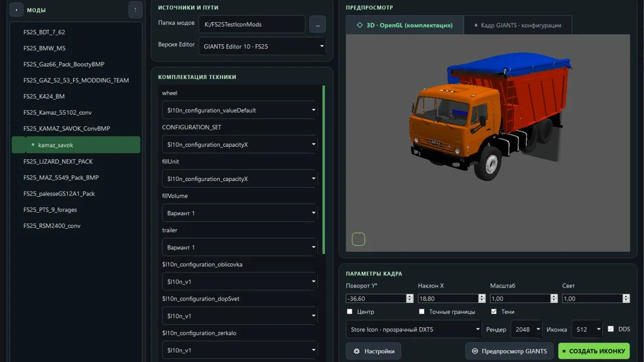Open the Рендер resolution dropdown

[x=526, y=329]
